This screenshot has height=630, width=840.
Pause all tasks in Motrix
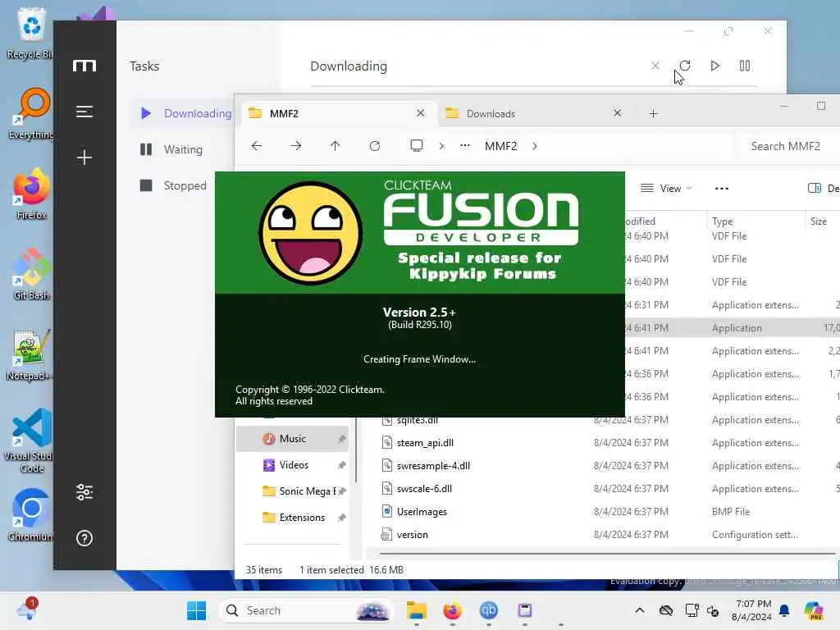(745, 66)
